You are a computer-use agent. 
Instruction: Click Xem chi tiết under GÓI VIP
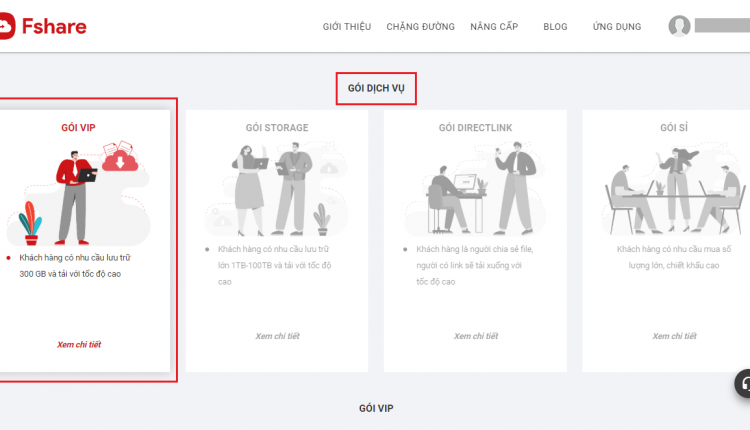(x=79, y=344)
